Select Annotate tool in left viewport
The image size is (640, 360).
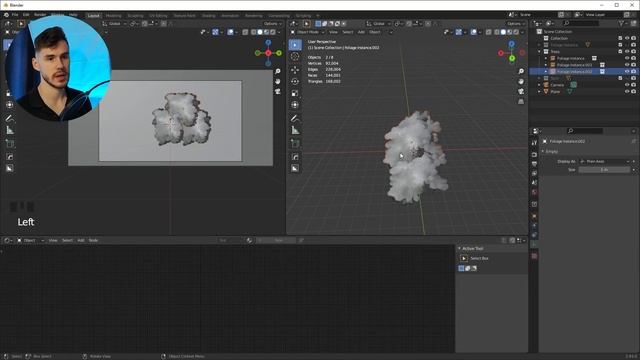pos(10,118)
